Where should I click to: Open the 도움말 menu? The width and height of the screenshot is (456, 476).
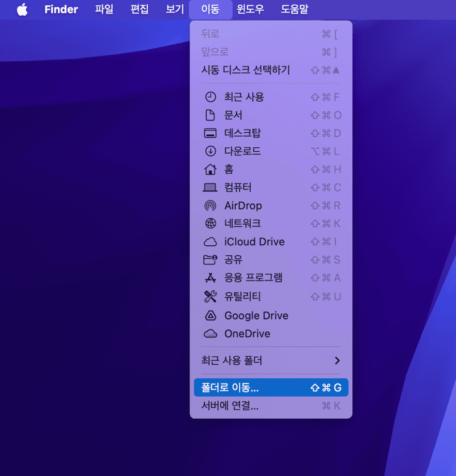294,9
